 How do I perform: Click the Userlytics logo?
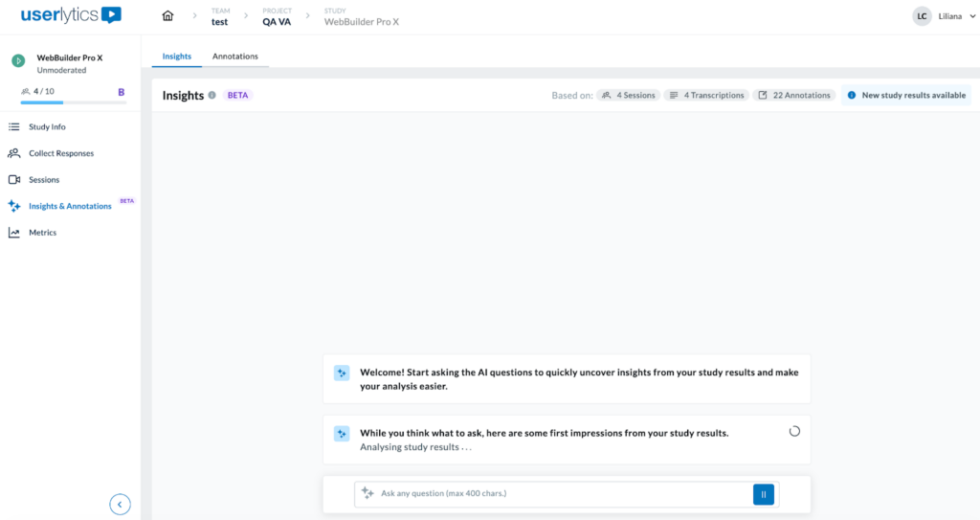click(x=71, y=15)
